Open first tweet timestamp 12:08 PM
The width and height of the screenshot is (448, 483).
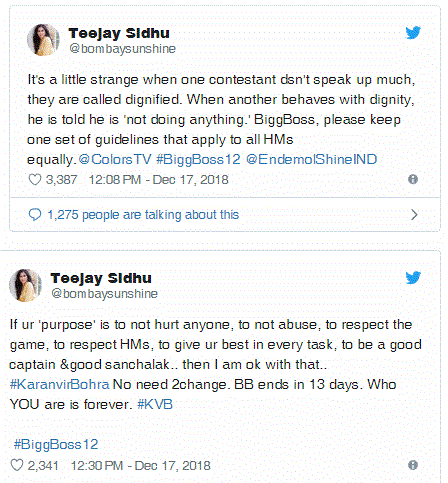tap(158, 180)
